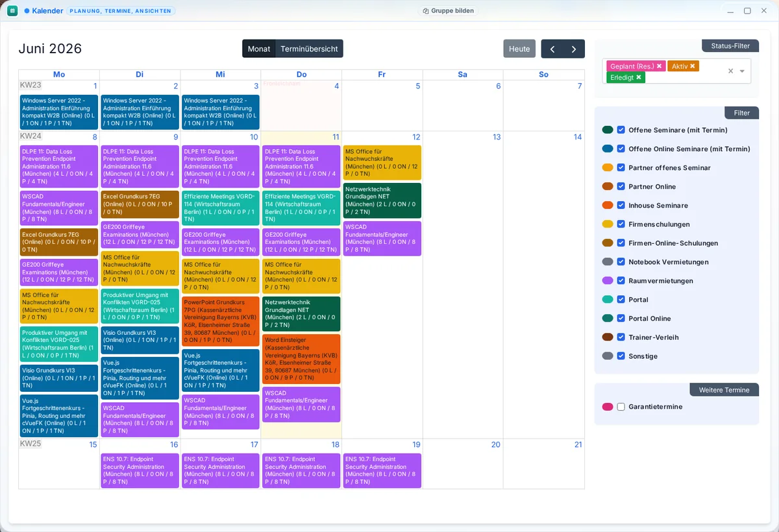The image size is (779, 532).
Task: Click the Status-Filter panel header
Action: point(730,46)
